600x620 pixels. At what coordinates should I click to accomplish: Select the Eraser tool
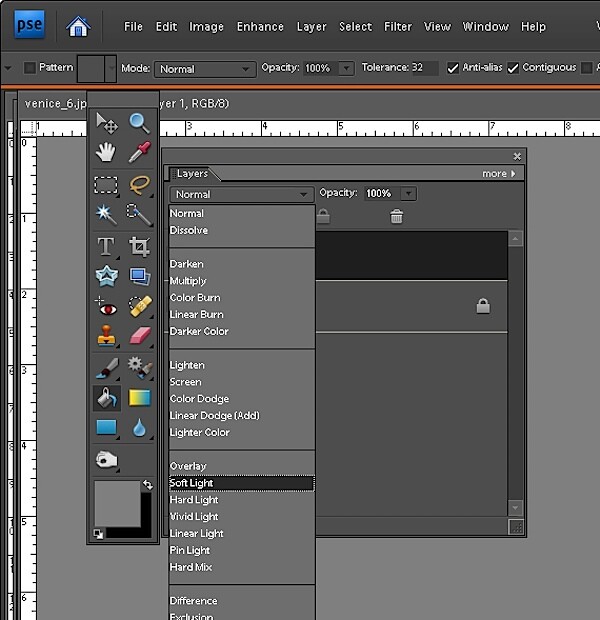(140, 336)
